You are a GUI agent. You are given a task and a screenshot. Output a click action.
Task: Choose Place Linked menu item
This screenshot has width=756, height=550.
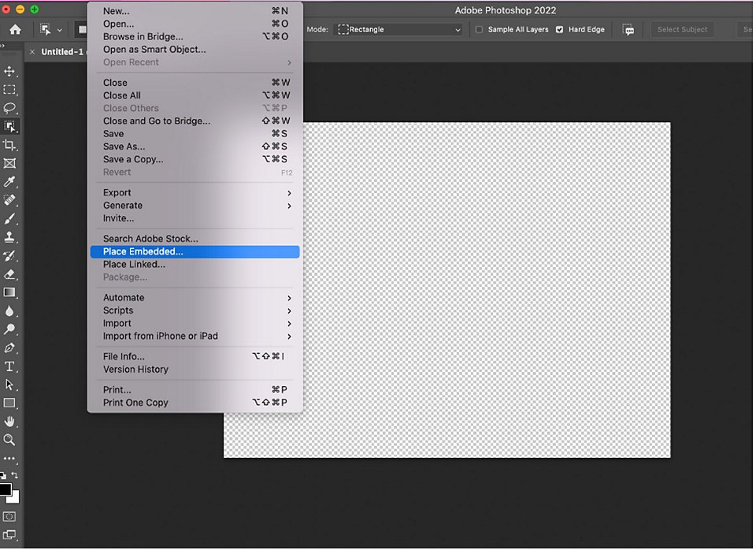click(x=196, y=265)
